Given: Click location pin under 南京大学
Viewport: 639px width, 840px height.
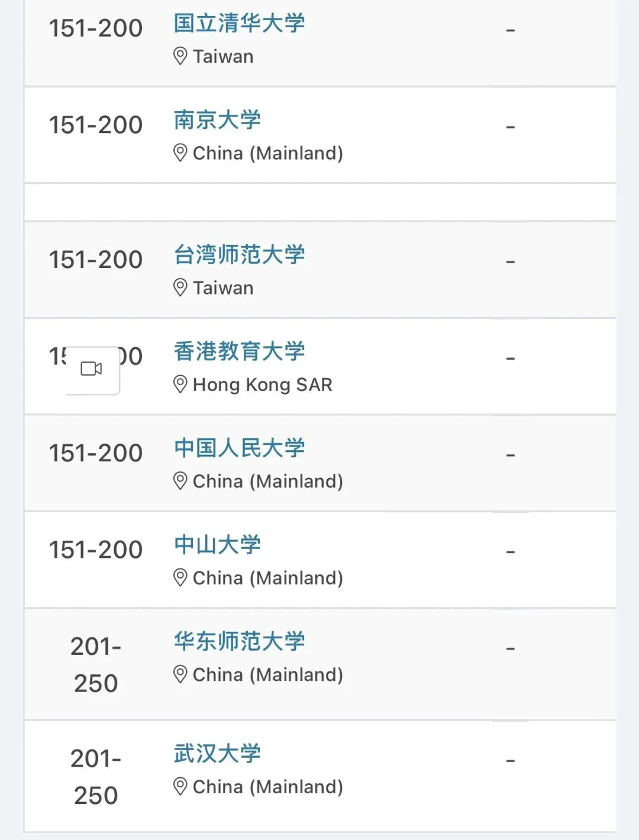Looking at the screenshot, I should coord(180,153).
